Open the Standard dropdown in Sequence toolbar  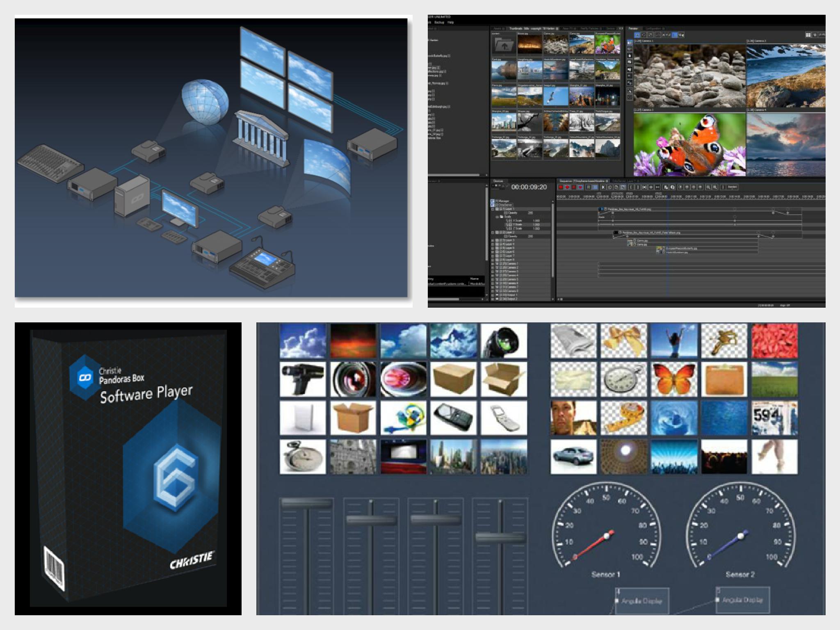(x=733, y=187)
